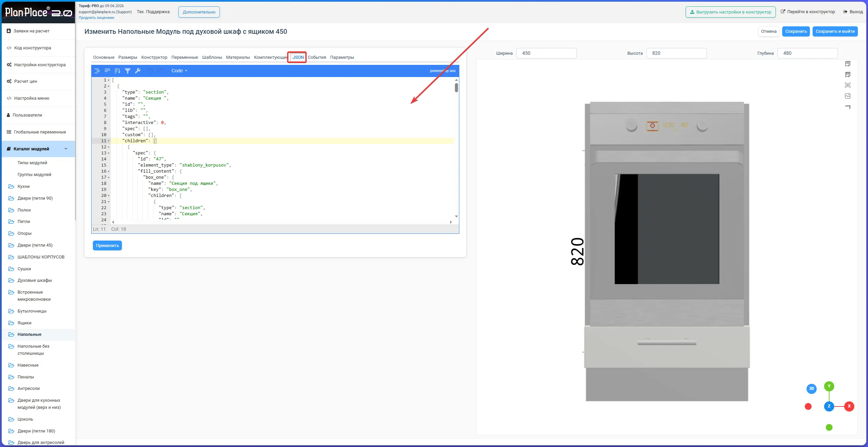Click the Применить button
The width and height of the screenshot is (868, 447).
[x=107, y=246]
